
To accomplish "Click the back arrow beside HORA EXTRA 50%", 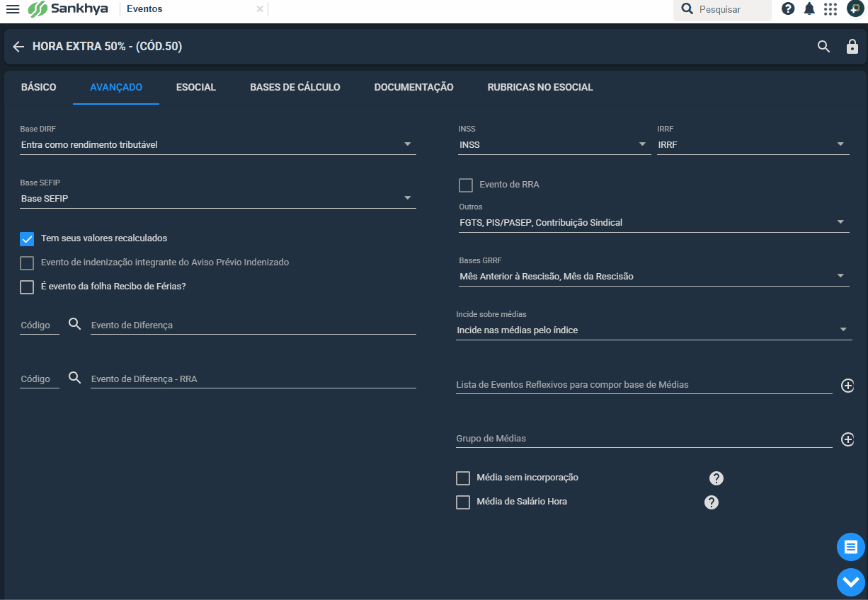I will 18,47.
